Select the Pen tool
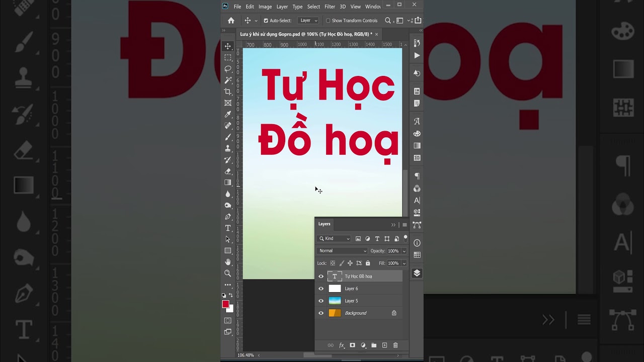Screen dimensions: 644x362 228,217
